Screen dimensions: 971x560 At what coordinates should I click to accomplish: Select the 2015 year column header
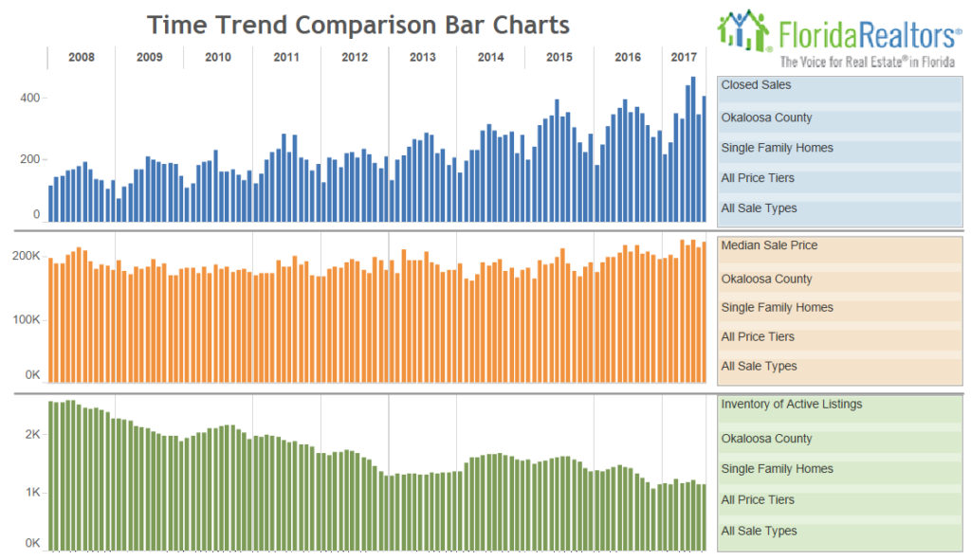click(x=559, y=58)
